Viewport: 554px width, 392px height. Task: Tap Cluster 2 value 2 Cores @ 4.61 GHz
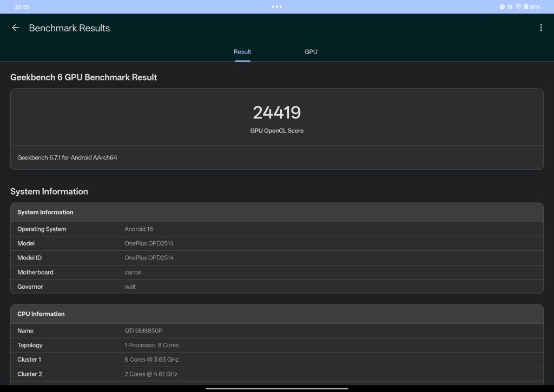pyautogui.click(x=151, y=374)
